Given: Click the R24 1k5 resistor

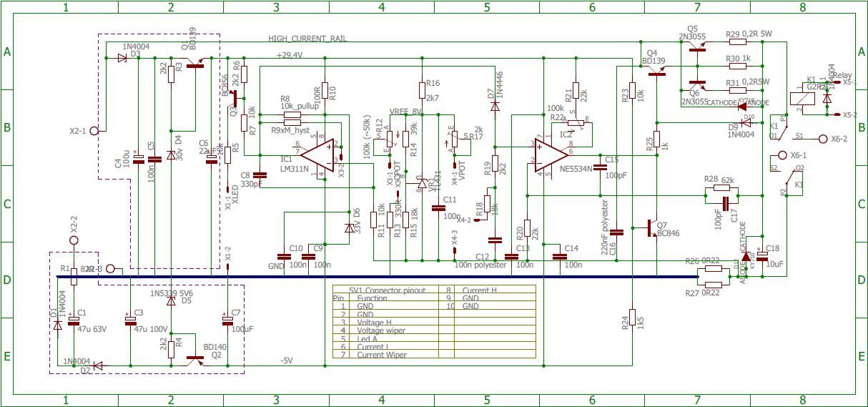Looking at the screenshot, I should click(633, 318).
